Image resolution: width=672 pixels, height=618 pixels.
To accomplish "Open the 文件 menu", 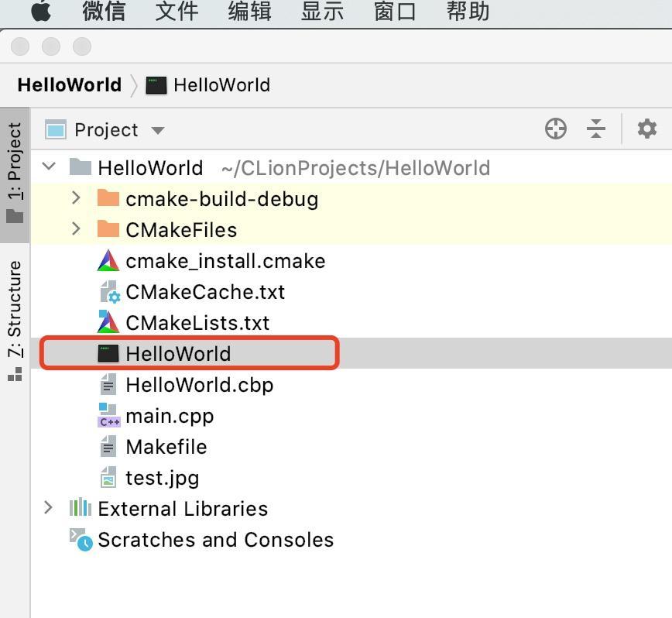I will (177, 12).
